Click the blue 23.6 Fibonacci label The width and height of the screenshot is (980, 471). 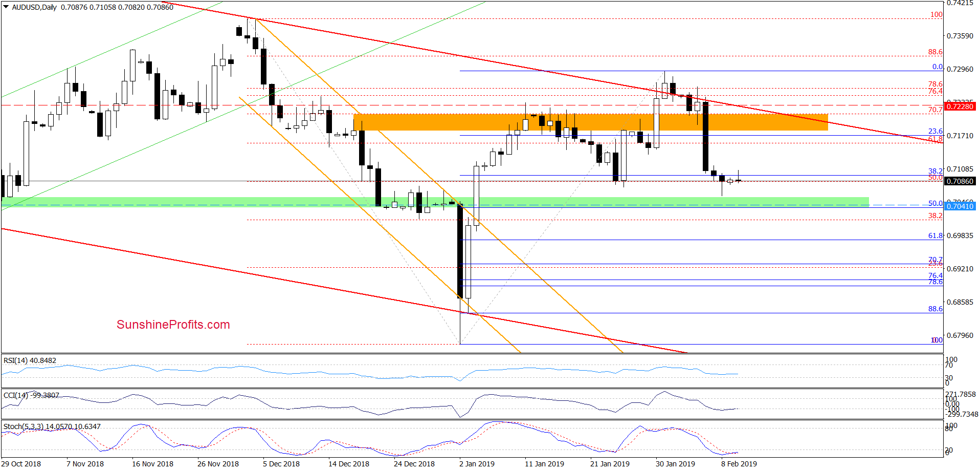click(x=935, y=131)
